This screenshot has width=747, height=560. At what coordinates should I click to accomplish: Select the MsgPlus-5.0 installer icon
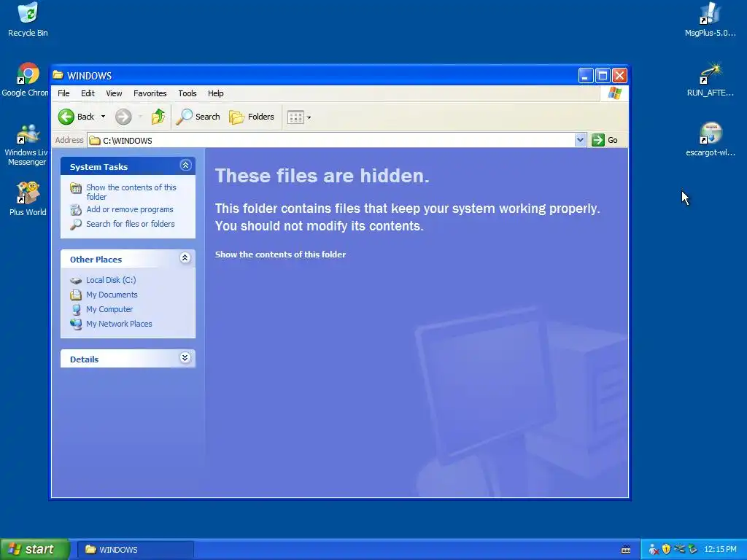(710, 20)
